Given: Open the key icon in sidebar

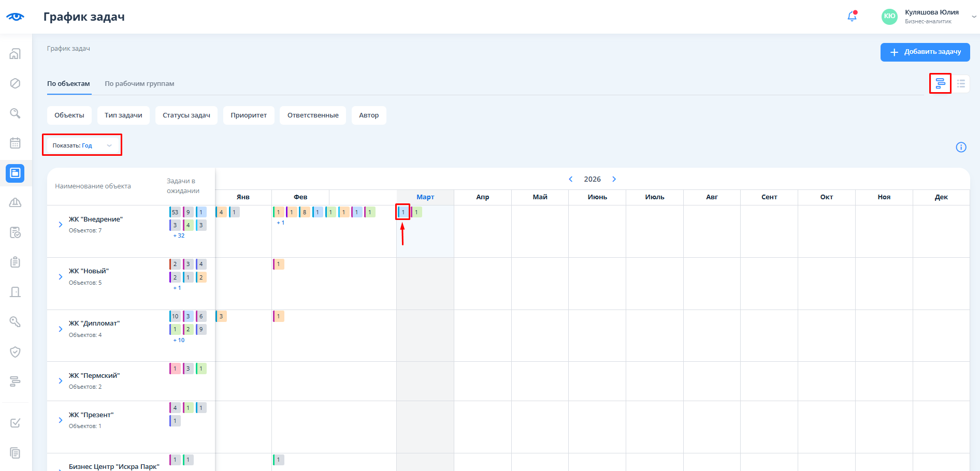Looking at the screenshot, I should pyautogui.click(x=16, y=322).
